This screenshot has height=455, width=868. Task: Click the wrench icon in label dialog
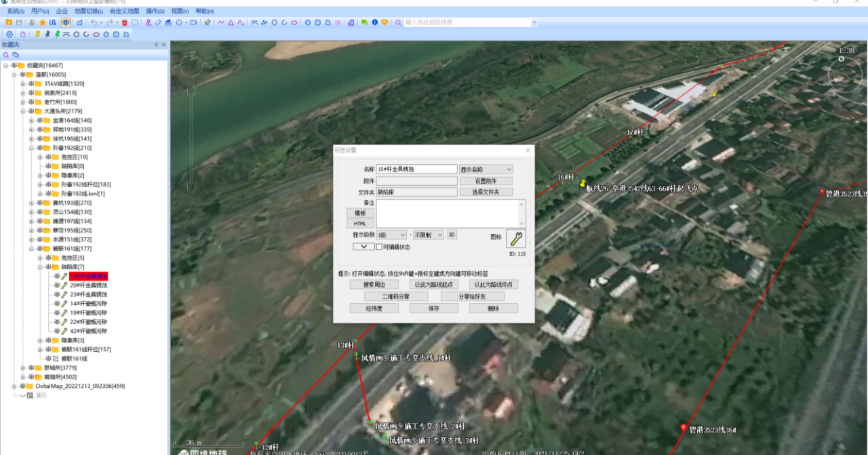(x=515, y=239)
